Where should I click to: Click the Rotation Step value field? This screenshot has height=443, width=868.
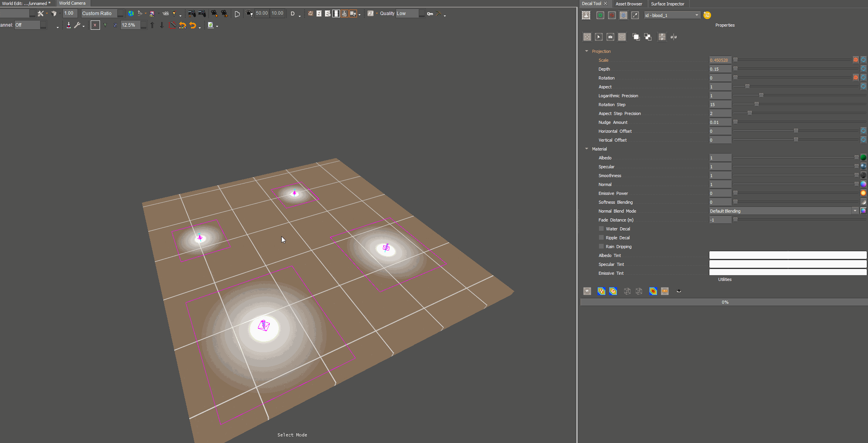720,105
